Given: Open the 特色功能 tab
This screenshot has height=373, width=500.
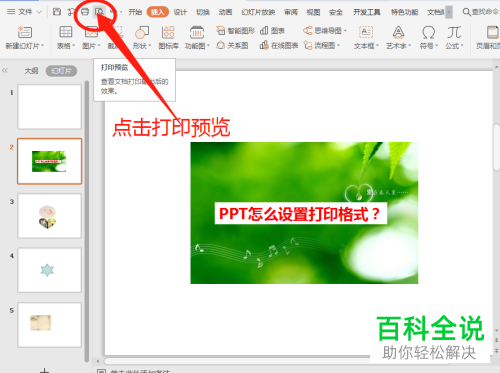Looking at the screenshot, I should tap(405, 12).
